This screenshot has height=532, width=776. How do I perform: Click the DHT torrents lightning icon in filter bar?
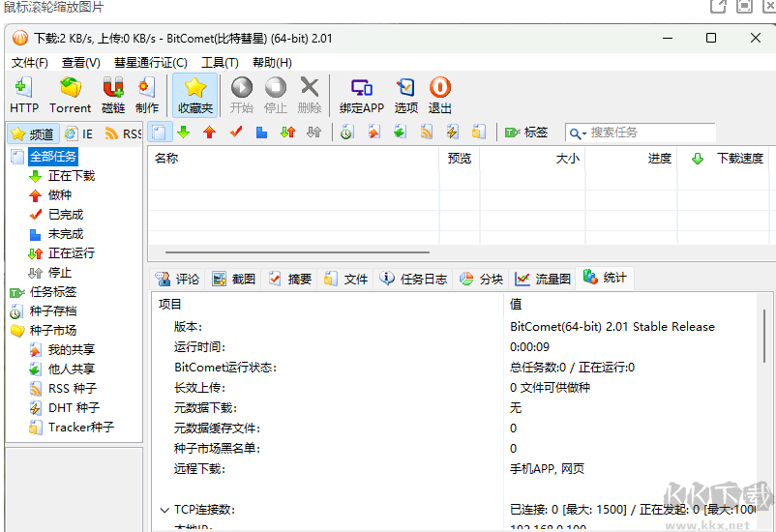coord(452,133)
